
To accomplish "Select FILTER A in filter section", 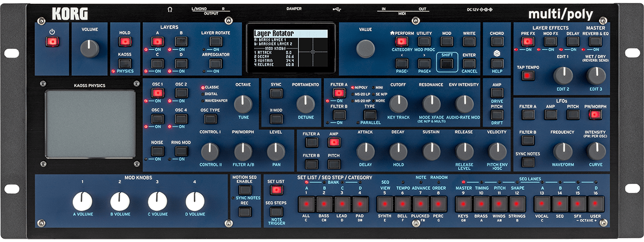I will click(x=338, y=92).
